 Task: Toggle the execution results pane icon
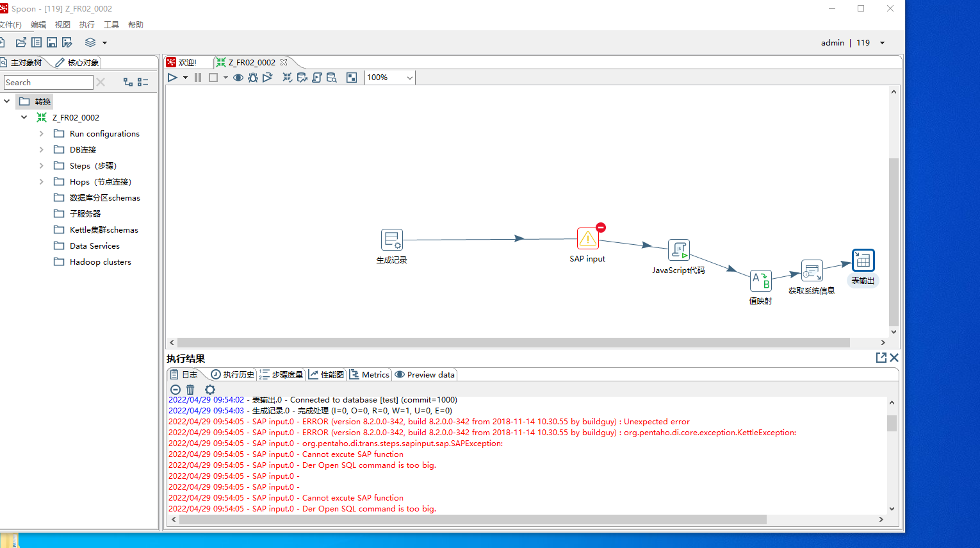point(352,78)
